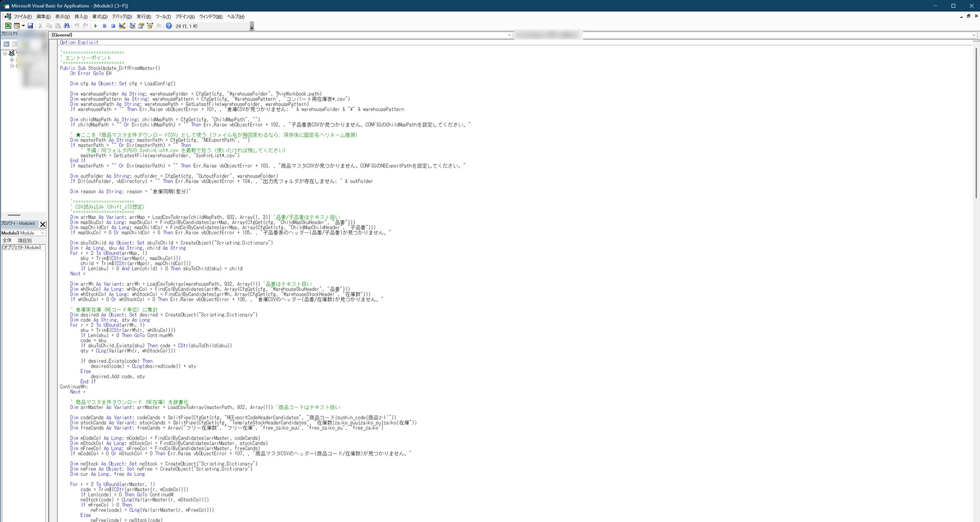Image resolution: width=980 pixels, height=522 pixels.
Task: Click the 'ContinueWh:' label line
Action: (74, 387)
